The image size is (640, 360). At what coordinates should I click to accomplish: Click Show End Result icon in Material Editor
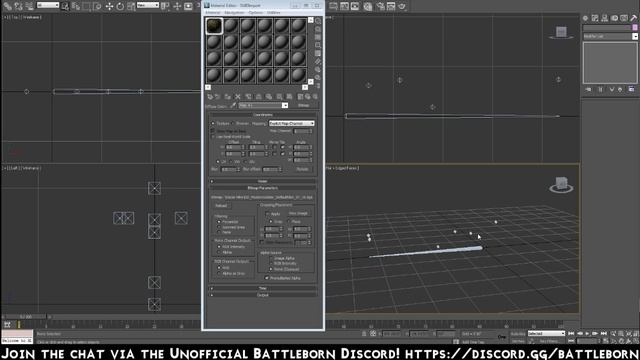[x=300, y=97]
